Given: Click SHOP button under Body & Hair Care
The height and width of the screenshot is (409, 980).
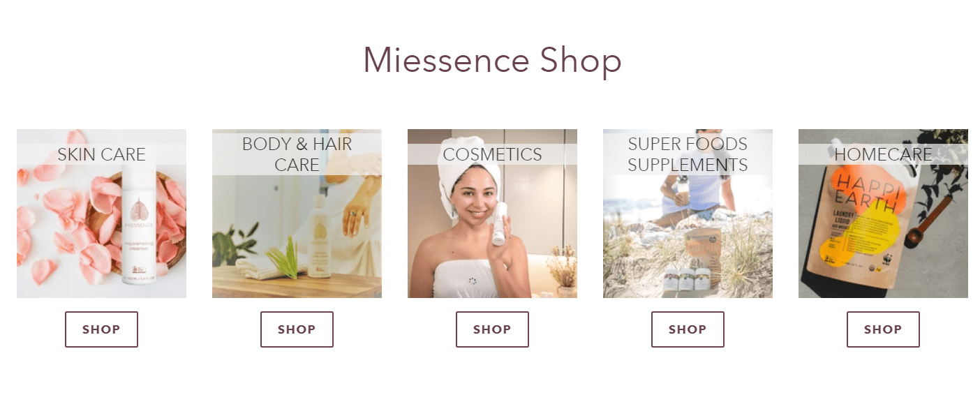Looking at the screenshot, I should point(297,329).
